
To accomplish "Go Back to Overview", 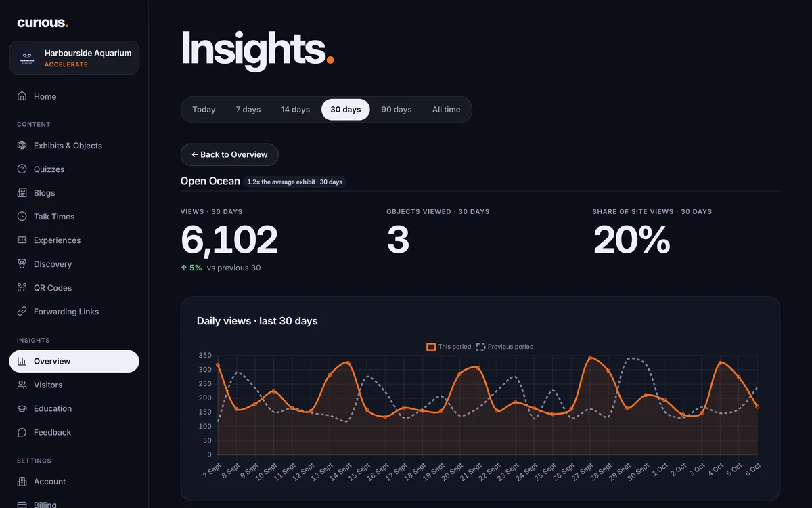I will [x=229, y=154].
